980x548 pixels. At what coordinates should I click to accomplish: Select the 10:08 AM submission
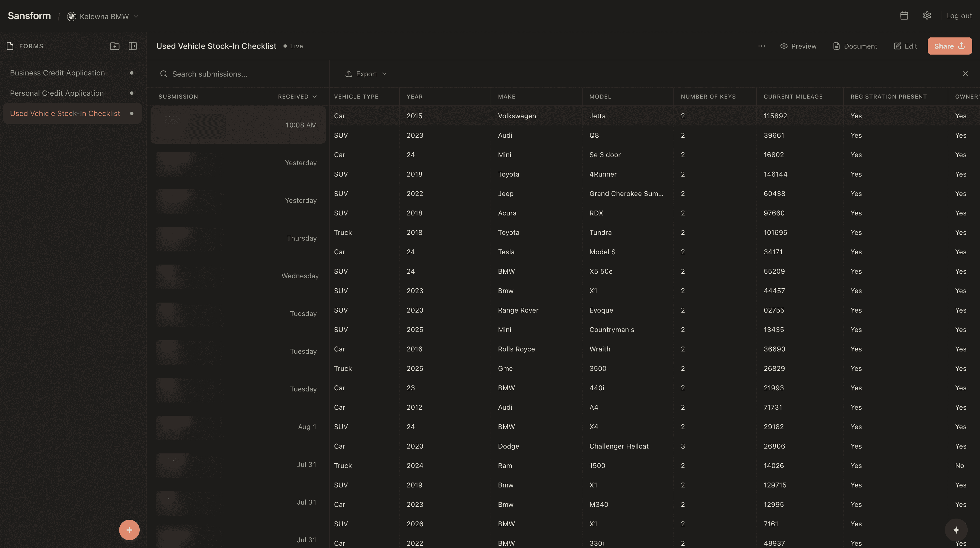tap(238, 125)
